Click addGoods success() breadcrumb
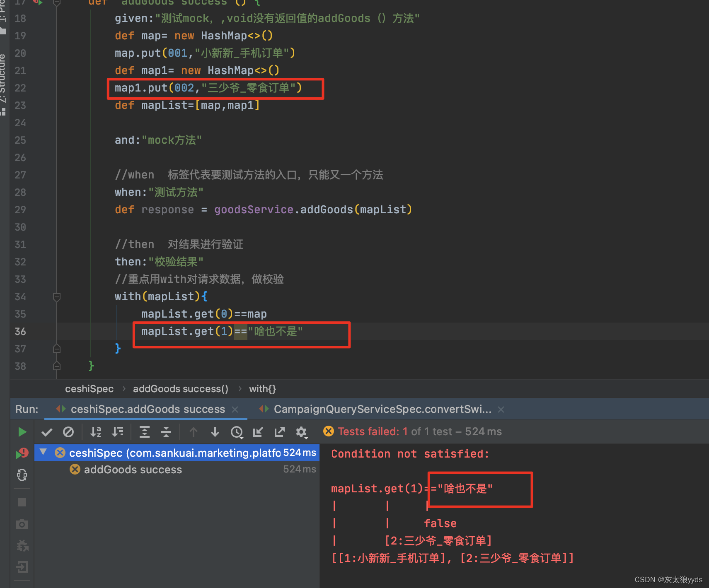The width and height of the screenshot is (709, 588). click(x=181, y=389)
